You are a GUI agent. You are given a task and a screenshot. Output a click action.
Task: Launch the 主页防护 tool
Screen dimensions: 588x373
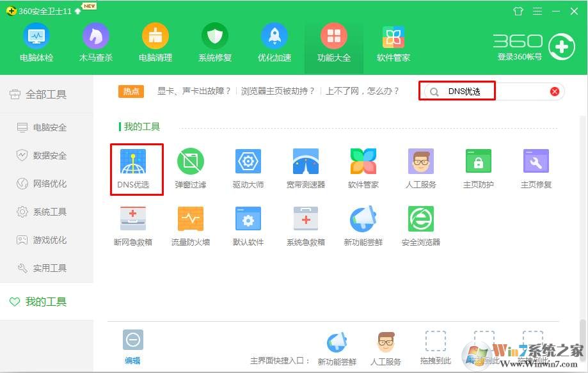click(478, 169)
